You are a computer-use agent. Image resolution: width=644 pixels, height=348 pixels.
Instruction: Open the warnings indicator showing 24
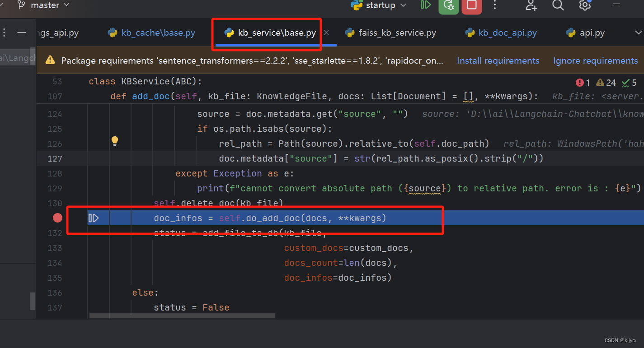(x=606, y=83)
